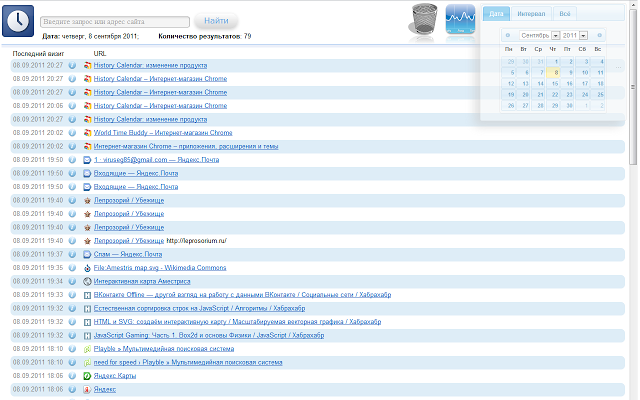
Task: Switch to the Дата tab
Action: click(496, 13)
